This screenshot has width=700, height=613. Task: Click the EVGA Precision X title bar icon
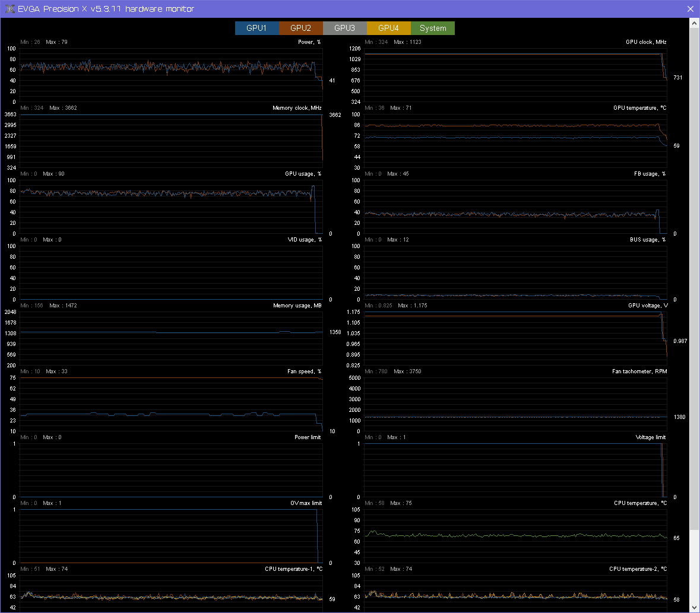[x=10, y=9]
